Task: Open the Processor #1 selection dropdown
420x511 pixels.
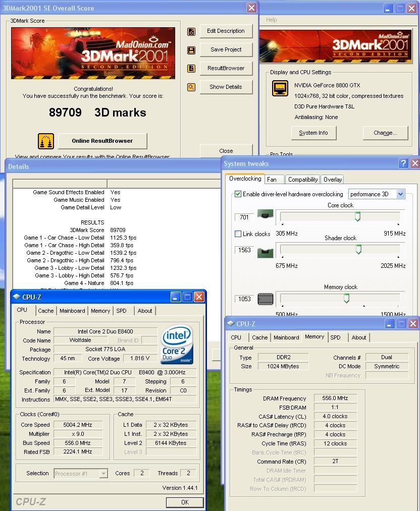Action: tap(103, 473)
